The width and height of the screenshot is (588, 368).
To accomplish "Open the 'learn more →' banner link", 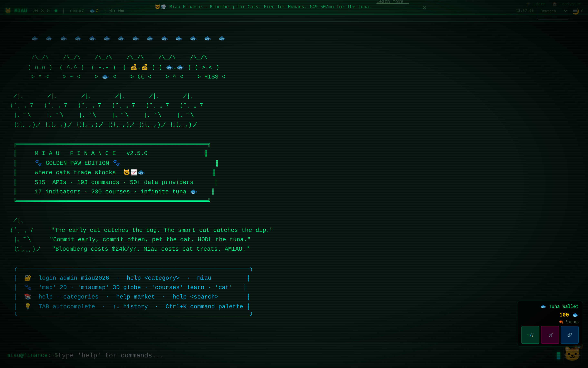I will (392, 2).
